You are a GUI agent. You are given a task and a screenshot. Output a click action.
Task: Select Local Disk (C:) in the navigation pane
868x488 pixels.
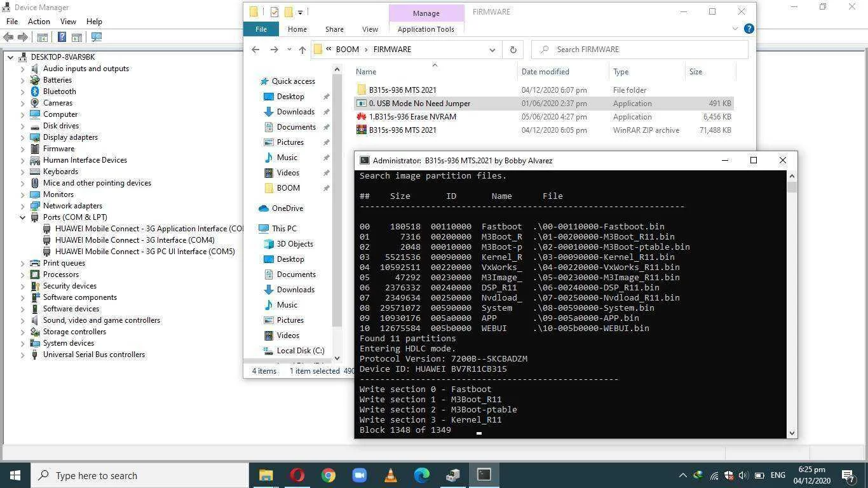(301, 351)
